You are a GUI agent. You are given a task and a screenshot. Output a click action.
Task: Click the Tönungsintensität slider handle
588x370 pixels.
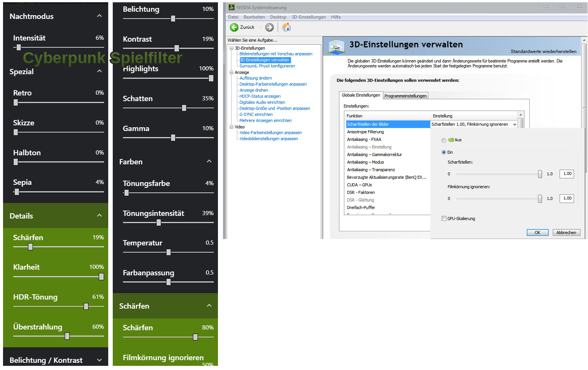(159, 223)
